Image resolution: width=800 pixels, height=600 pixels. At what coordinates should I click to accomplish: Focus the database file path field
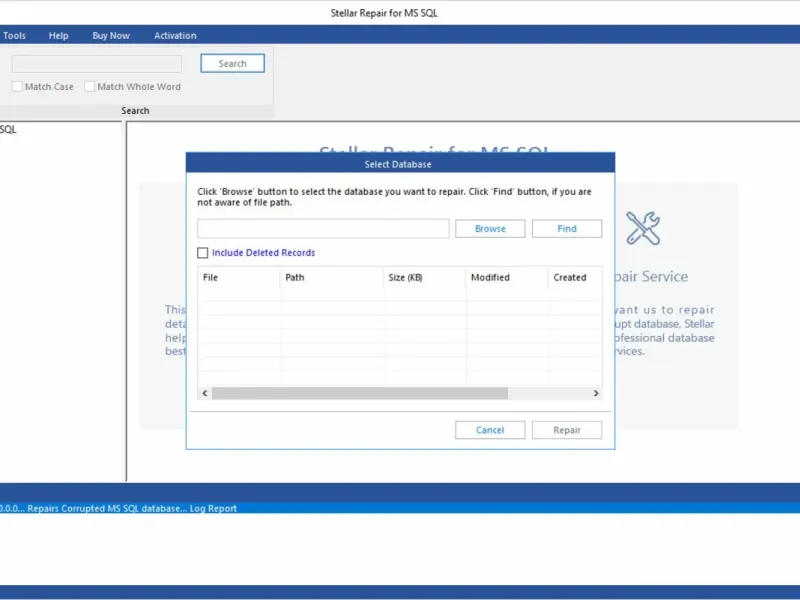tap(323, 229)
